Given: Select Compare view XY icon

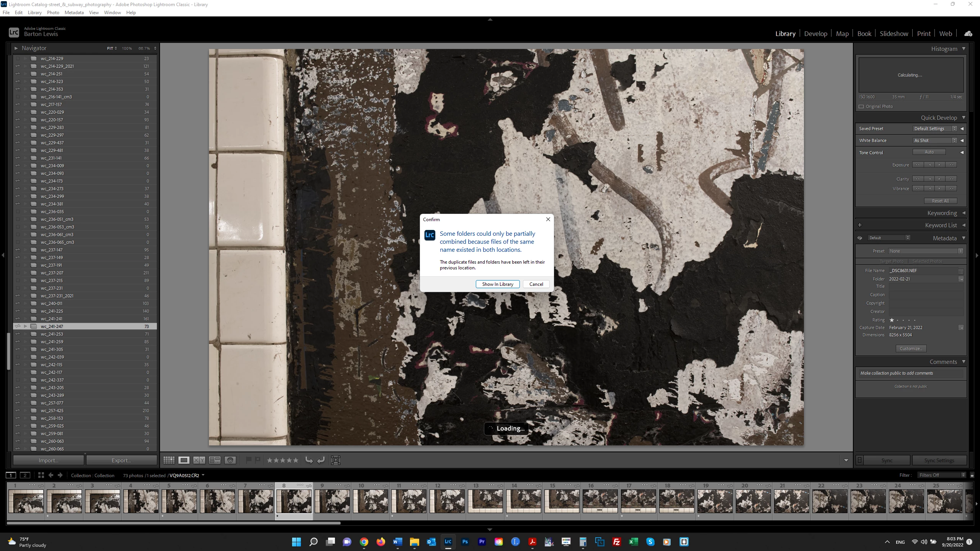Looking at the screenshot, I should 199,460.
